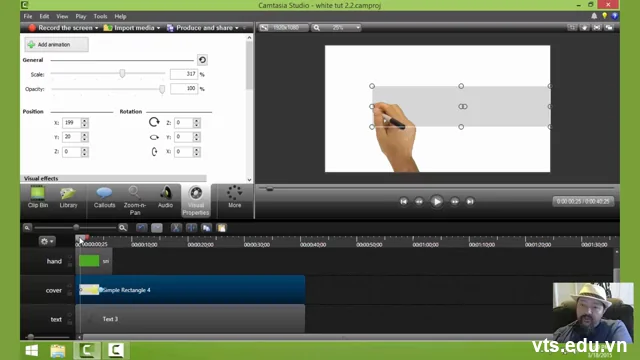Image resolution: width=640 pixels, height=360 pixels.
Task: Open the Callouts tool
Action: point(104,197)
